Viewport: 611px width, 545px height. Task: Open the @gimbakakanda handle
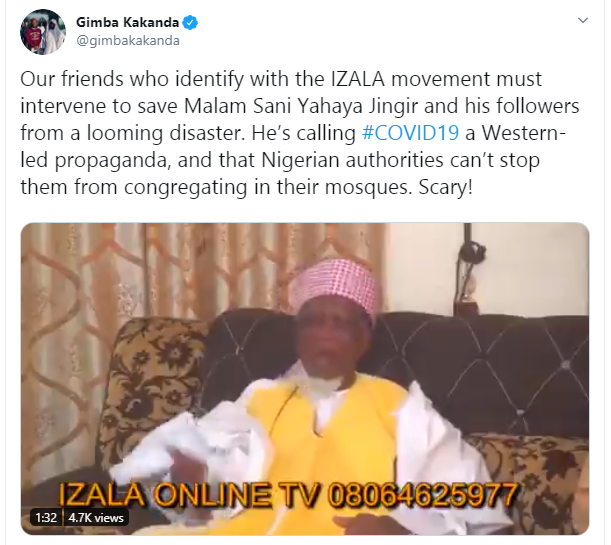[x=128, y=41]
